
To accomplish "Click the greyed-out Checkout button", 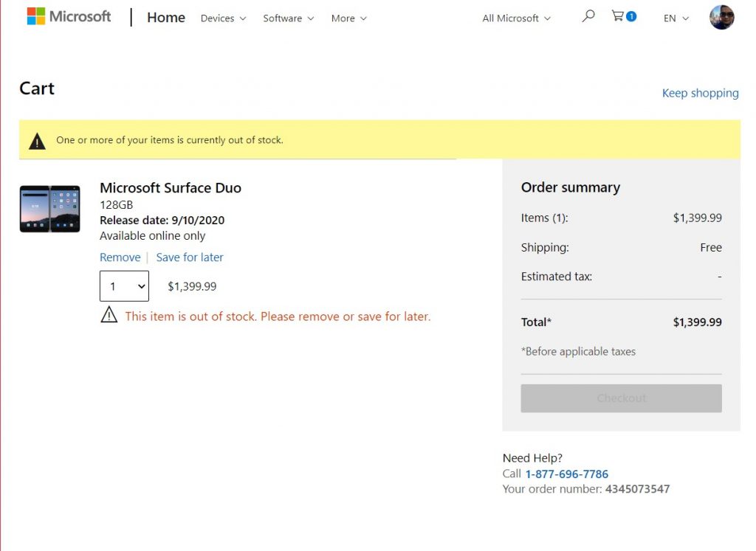I will 621,398.
